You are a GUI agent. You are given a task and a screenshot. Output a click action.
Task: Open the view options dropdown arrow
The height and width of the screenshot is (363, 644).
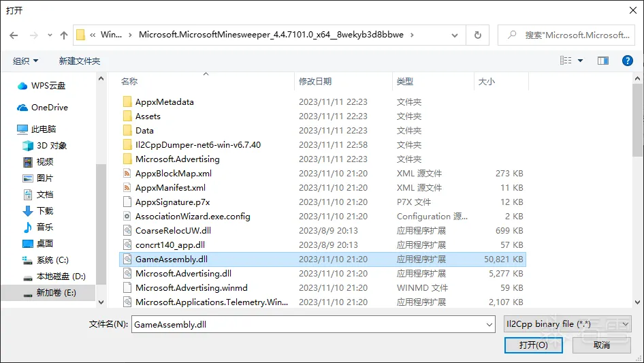(580, 61)
